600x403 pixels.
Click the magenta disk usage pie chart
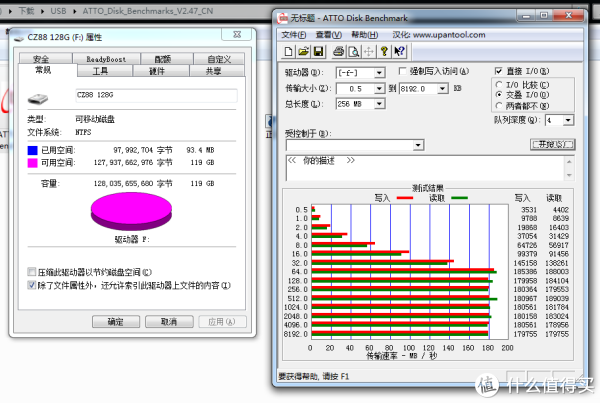(131, 211)
